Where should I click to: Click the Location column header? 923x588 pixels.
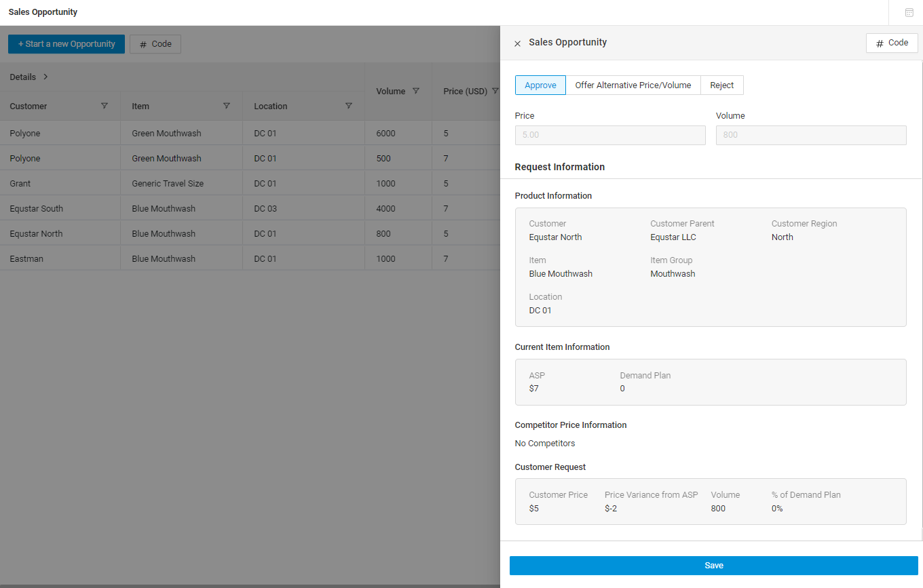pos(304,106)
